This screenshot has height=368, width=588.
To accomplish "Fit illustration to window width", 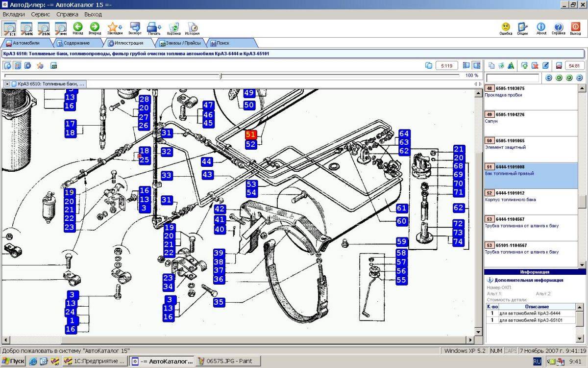I will coord(61,28).
